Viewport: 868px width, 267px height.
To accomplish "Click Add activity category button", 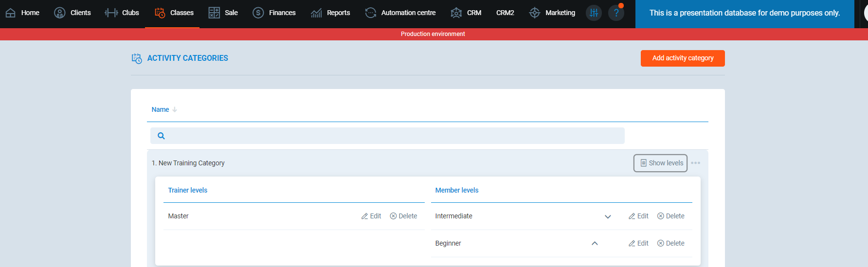I will 682,58.
